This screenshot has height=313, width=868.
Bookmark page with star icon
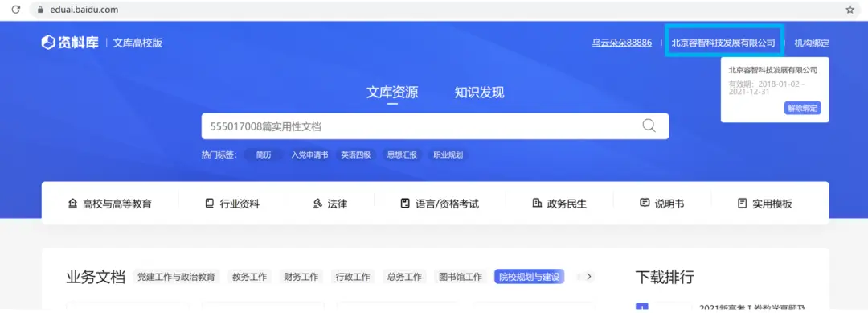coord(850,10)
